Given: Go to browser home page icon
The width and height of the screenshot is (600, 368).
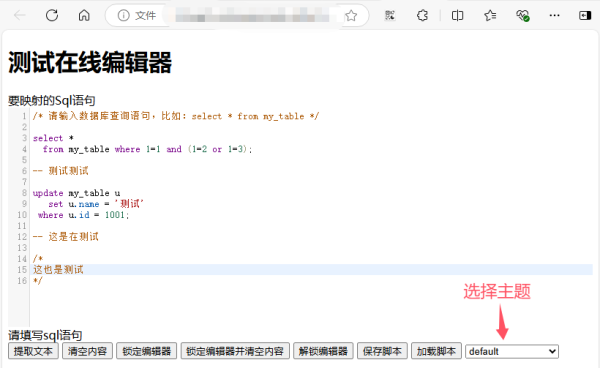Looking at the screenshot, I should pos(84,15).
